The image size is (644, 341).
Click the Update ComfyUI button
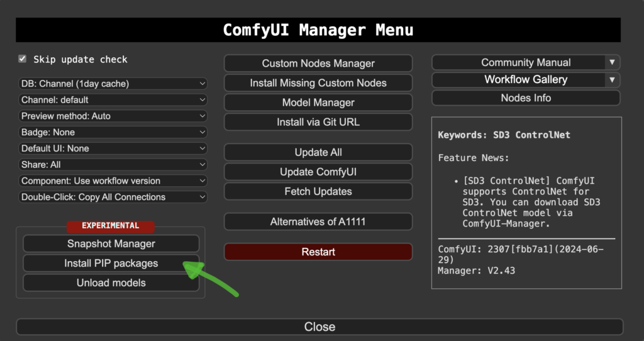tap(318, 172)
